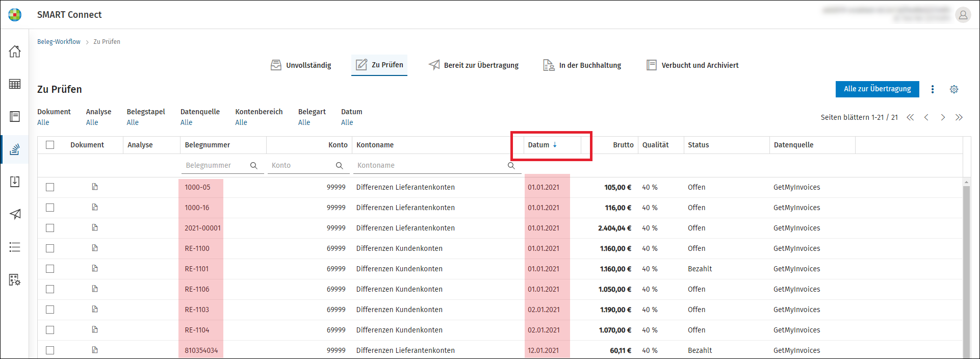This screenshot has width=980, height=359.
Task: Check the row 1000-16 checkbox
Action: tap(50, 208)
